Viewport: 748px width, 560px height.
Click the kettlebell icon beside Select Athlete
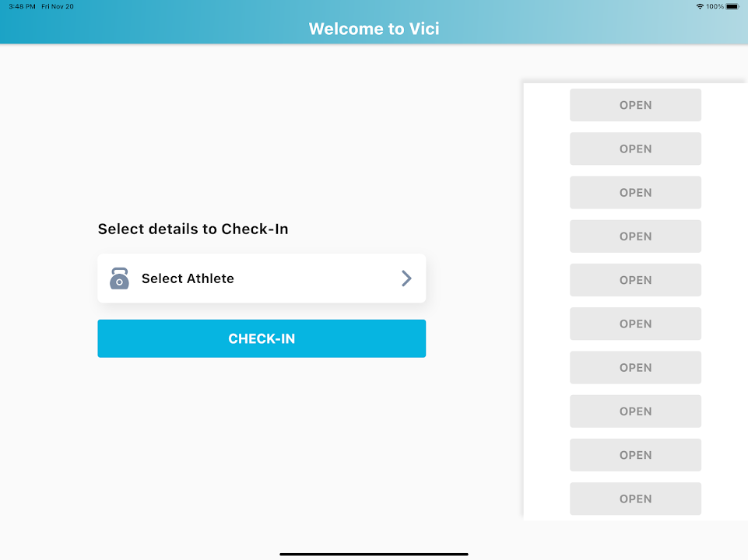tap(119, 278)
